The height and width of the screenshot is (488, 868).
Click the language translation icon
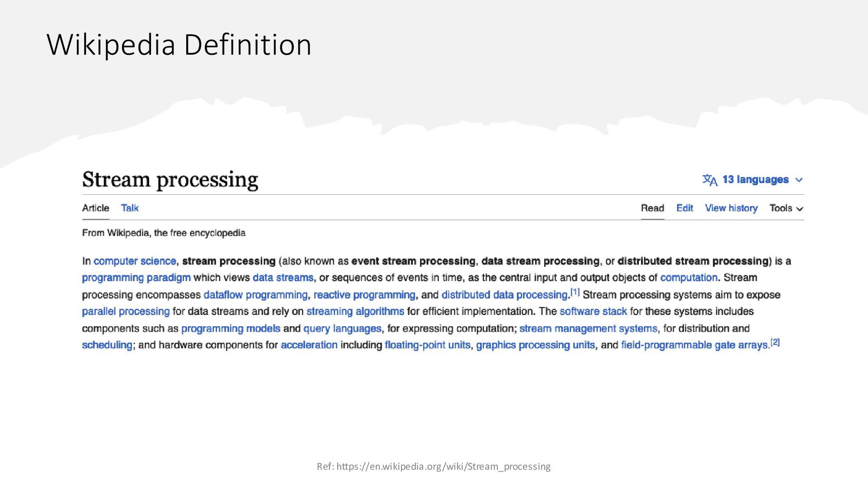[710, 180]
